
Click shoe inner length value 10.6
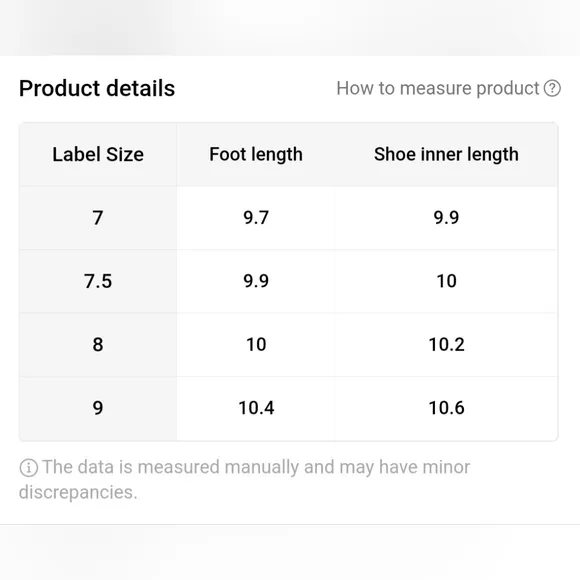(x=446, y=408)
